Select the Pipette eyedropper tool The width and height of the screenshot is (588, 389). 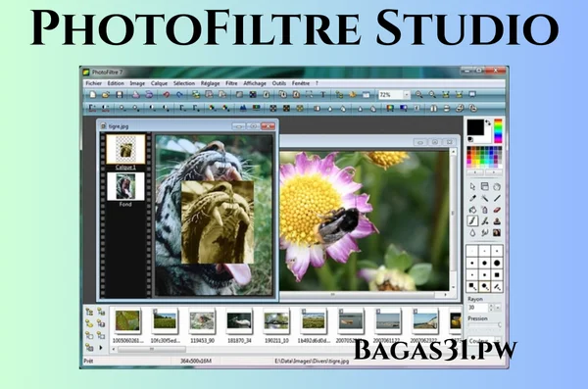pyautogui.click(x=472, y=198)
